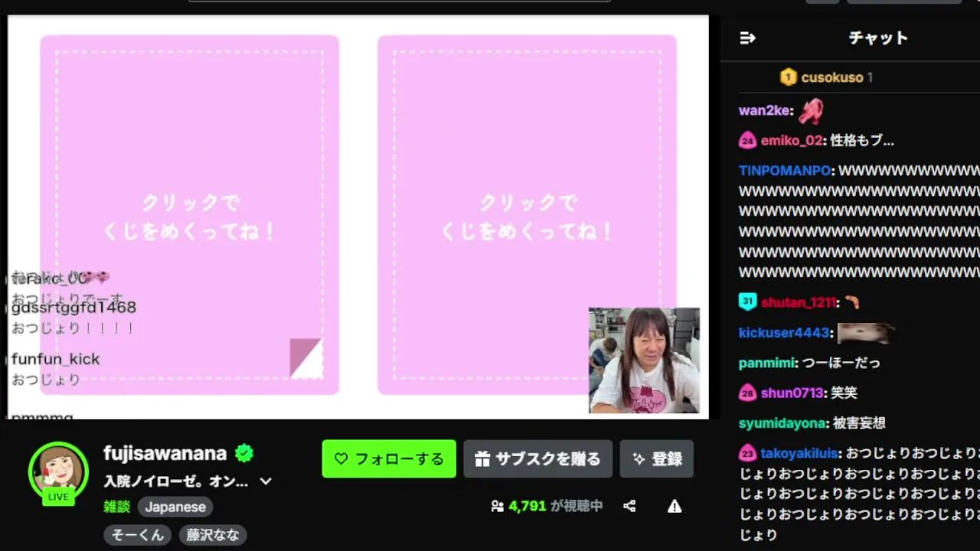Open shutan_1211 username in chat
Screen dimensions: 980x551
coord(797,302)
